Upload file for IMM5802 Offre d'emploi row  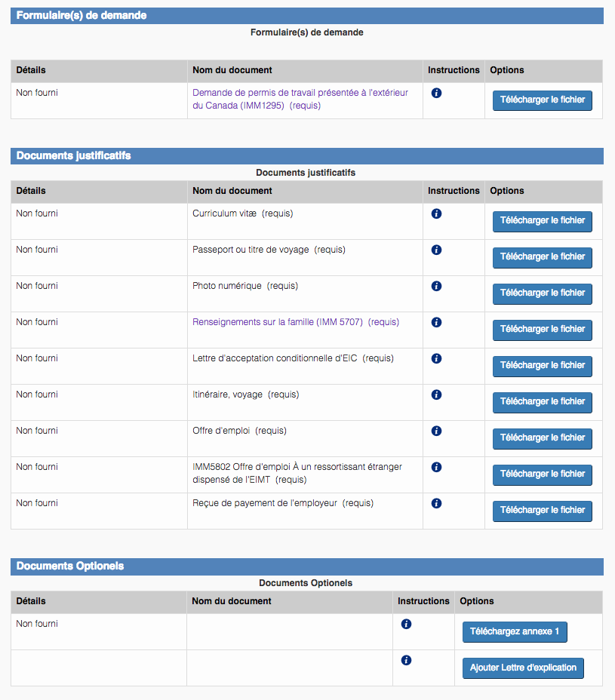coord(542,474)
